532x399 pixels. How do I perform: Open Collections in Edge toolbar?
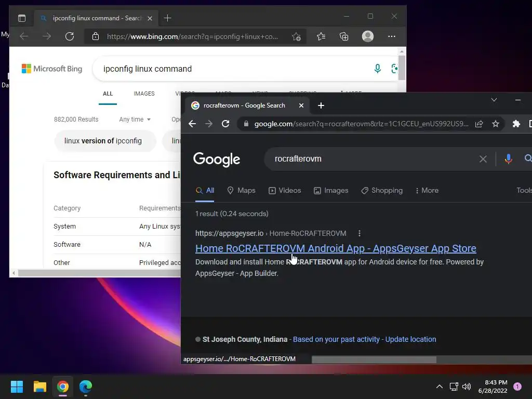pos(344,36)
